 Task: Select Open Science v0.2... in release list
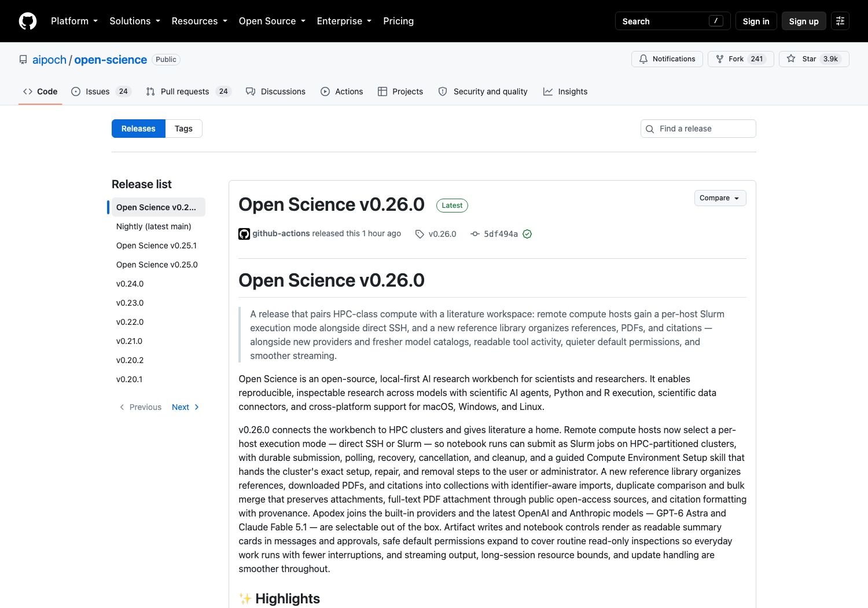pyautogui.click(x=157, y=207)
